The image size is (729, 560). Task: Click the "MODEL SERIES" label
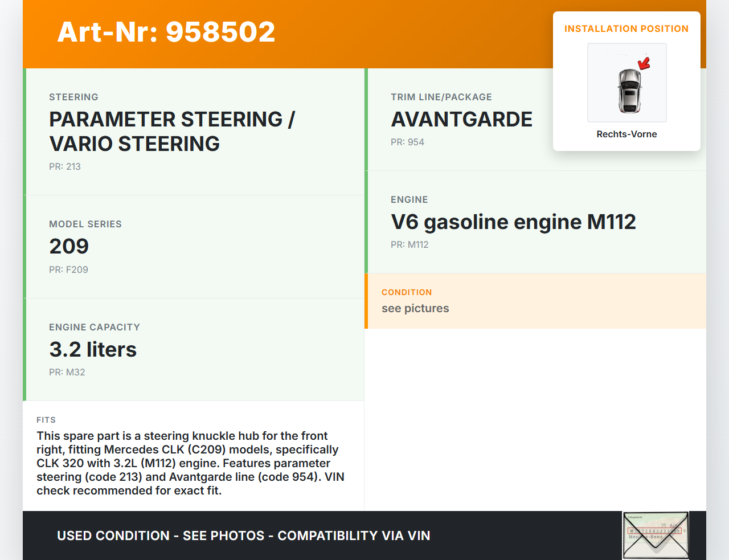85,224
